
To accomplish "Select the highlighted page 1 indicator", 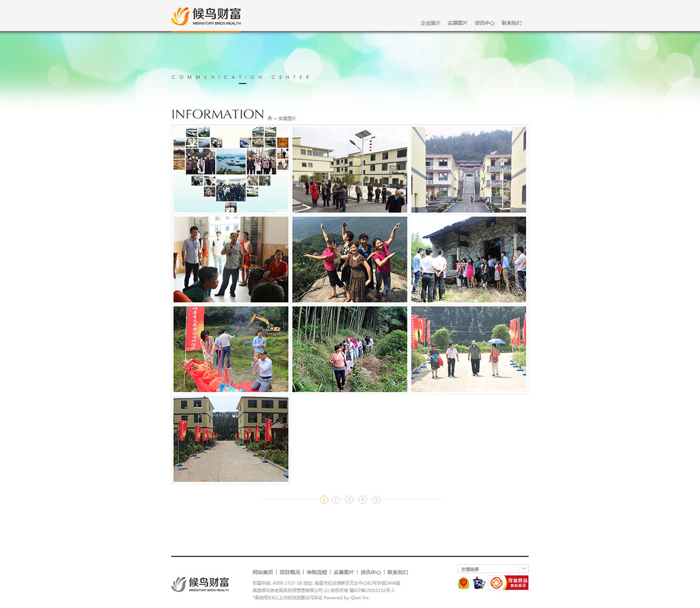I will (324, 499).
